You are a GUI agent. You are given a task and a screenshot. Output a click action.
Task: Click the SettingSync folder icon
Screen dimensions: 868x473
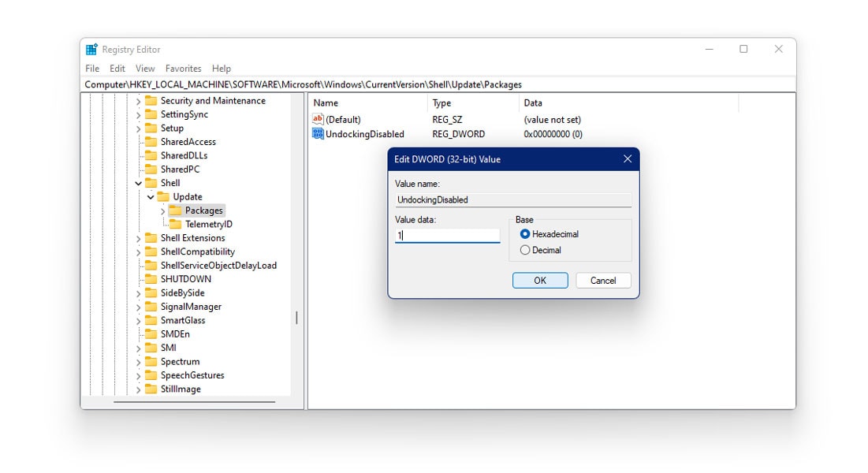point(151,114)
